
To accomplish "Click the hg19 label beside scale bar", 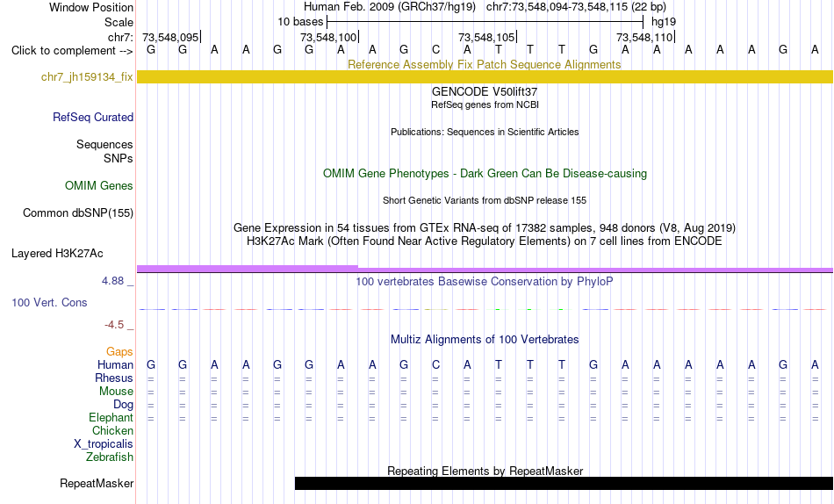I will click(x=664, y=22).
